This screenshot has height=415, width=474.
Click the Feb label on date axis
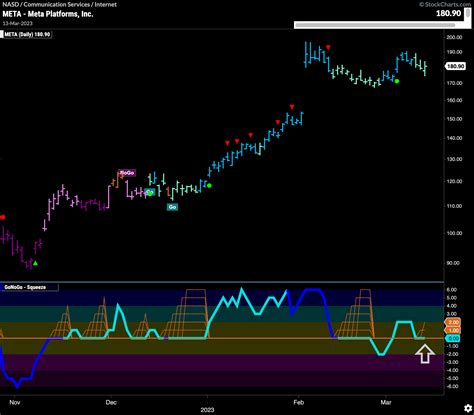[299, 402]
